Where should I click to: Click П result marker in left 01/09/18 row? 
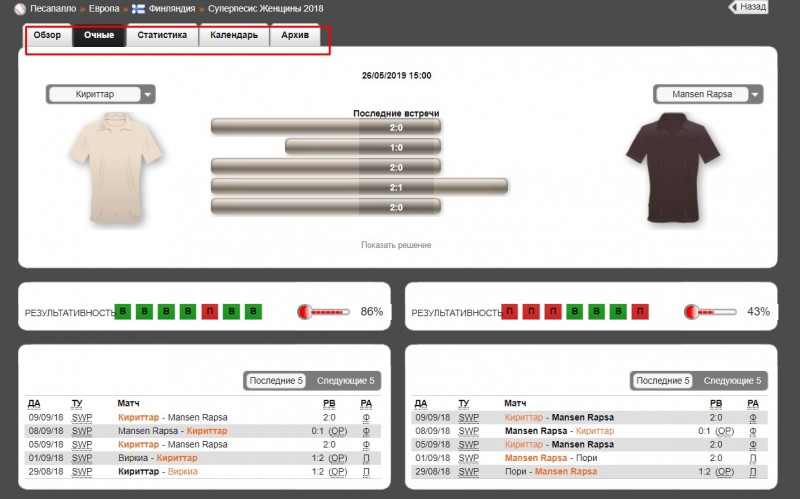[x=366, y=458]
